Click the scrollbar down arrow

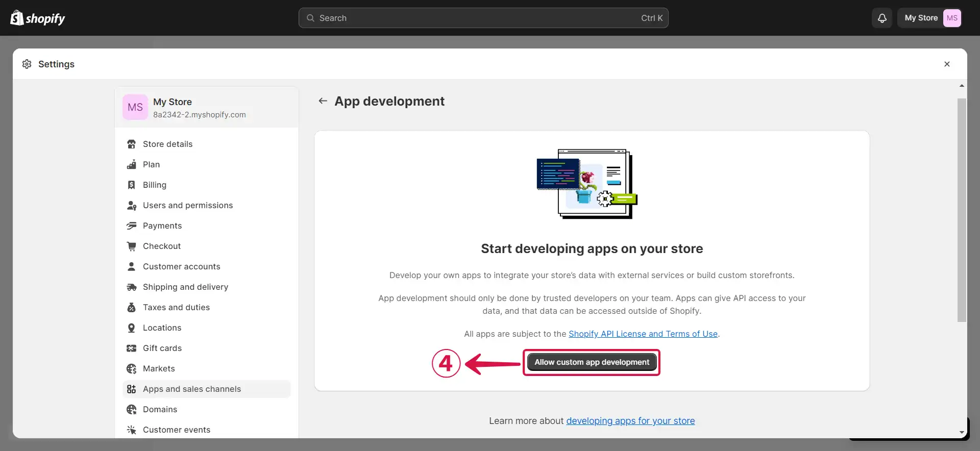click(x=962, y=433)
